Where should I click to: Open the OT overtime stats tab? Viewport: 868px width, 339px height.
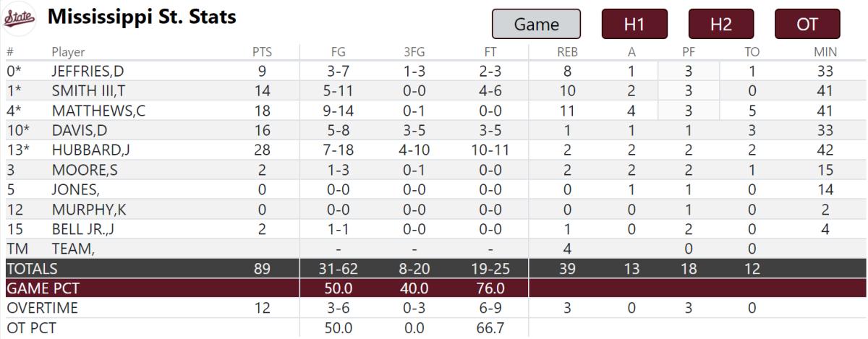pos(807,25)
